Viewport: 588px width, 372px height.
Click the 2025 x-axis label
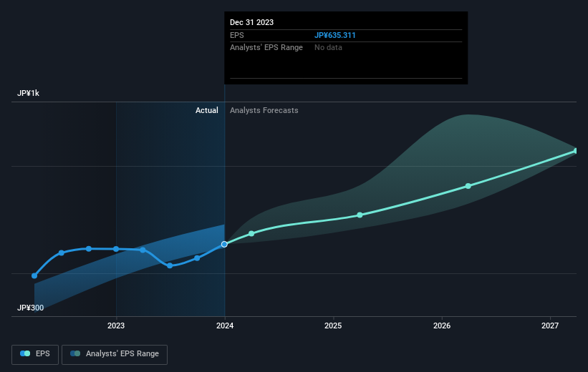point(333,326)
